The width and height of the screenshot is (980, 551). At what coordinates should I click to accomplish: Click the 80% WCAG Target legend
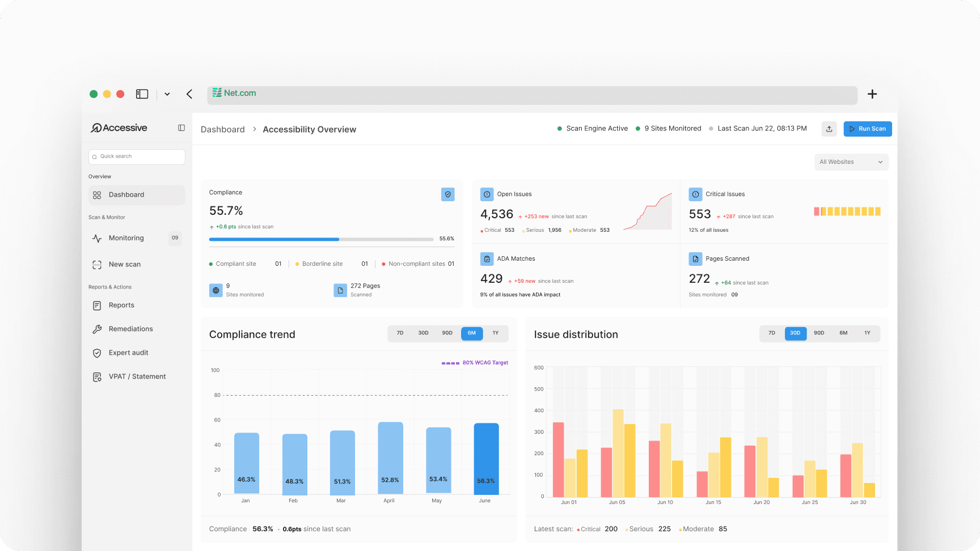click(x=475, y=363)
